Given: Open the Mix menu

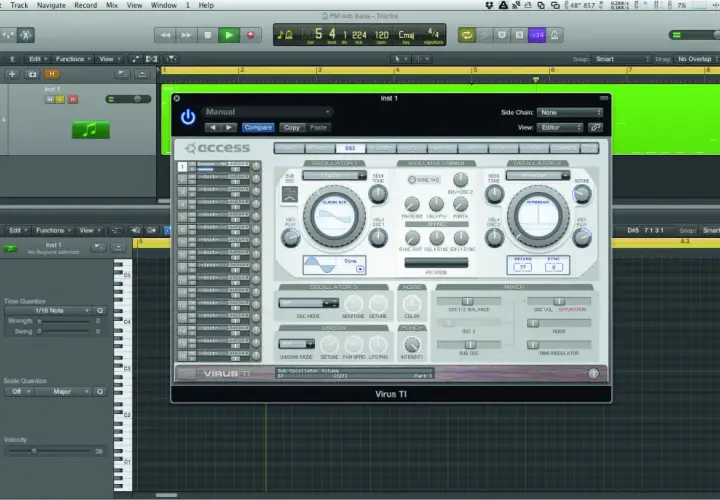Looking at the screenshot, I should 112,5.
